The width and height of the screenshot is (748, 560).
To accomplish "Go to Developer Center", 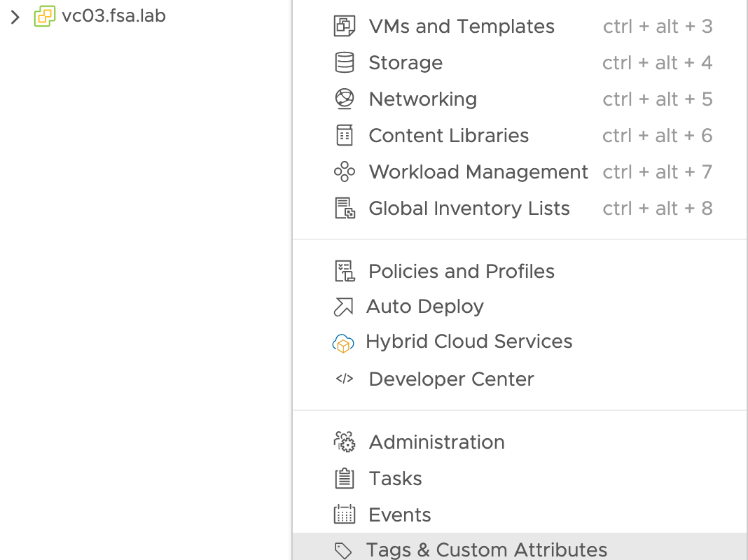I will tap(451, 379).
